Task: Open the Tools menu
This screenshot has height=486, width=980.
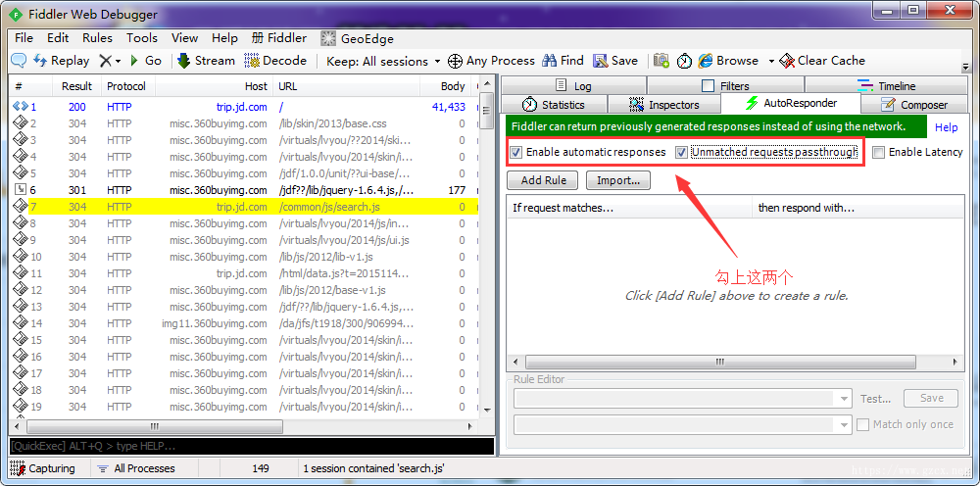Action: pos(142,38)
